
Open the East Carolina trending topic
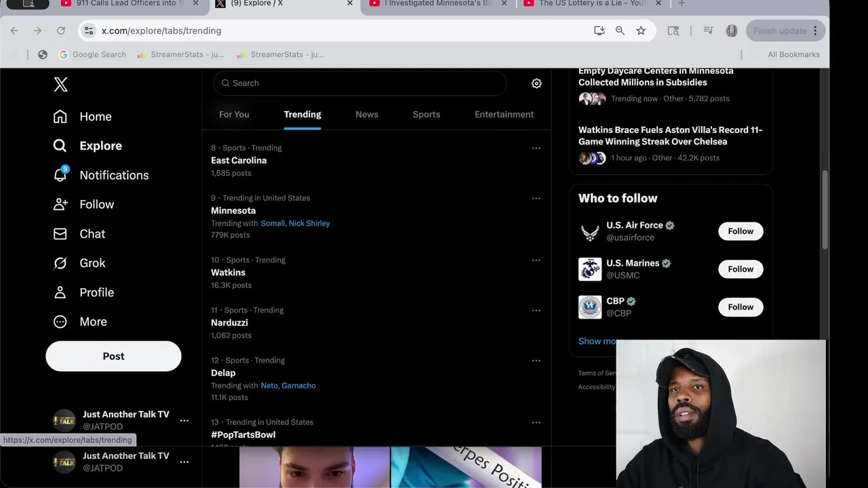coord(239,161)
